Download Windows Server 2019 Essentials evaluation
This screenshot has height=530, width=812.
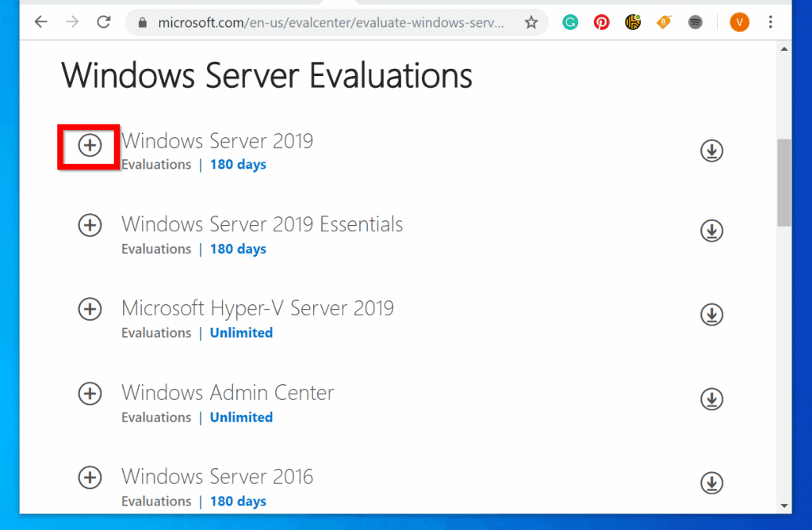coord(711,231)
